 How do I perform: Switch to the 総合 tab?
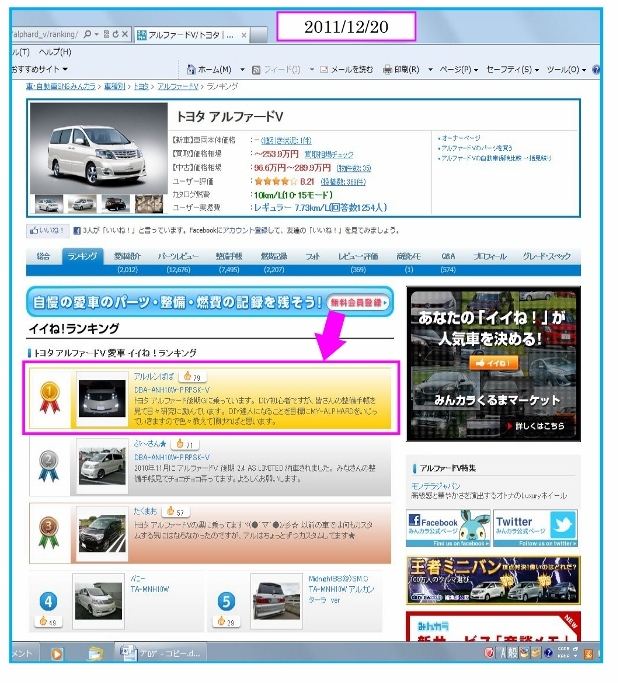(x=43, y=256)
